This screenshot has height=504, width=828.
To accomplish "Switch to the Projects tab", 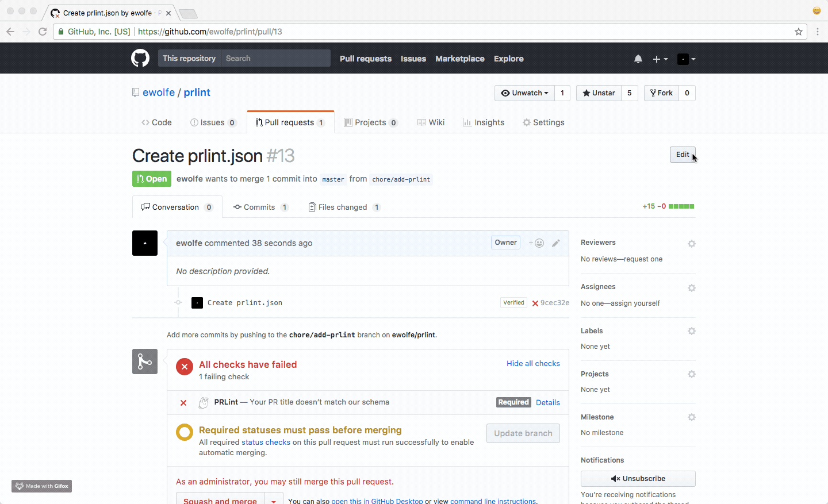I will [x=371, y=122].
